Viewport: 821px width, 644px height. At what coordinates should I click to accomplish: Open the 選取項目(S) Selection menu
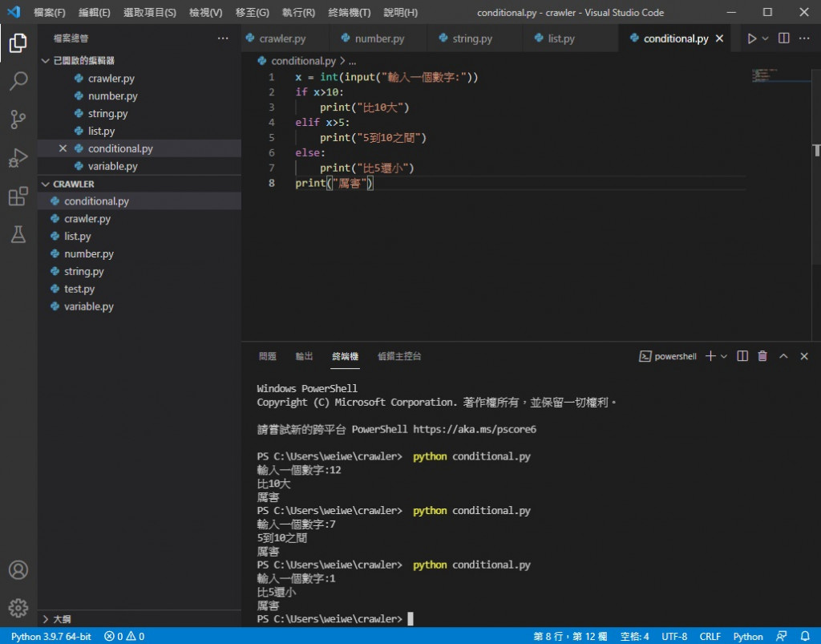click(150, 13)
